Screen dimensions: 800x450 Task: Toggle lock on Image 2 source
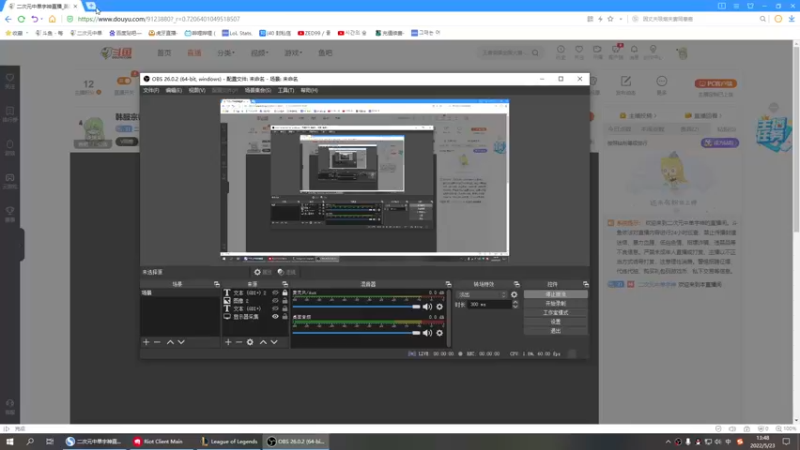(285, 301)
